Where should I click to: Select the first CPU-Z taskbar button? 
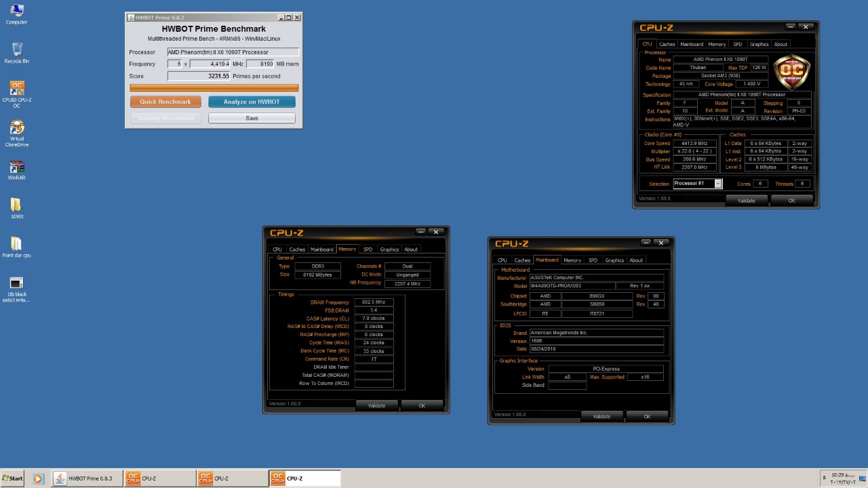pos(159,479)
